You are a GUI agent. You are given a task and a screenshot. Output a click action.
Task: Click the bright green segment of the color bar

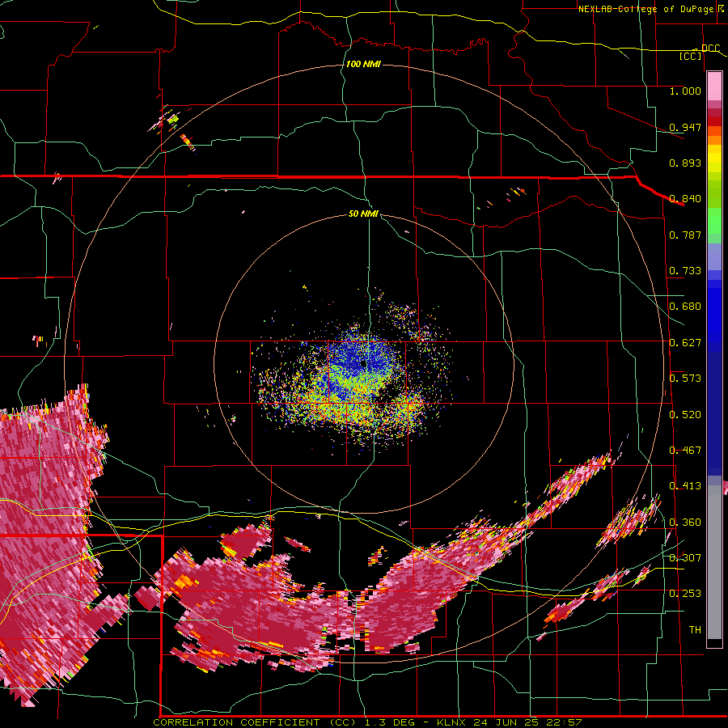click(714, 221)
